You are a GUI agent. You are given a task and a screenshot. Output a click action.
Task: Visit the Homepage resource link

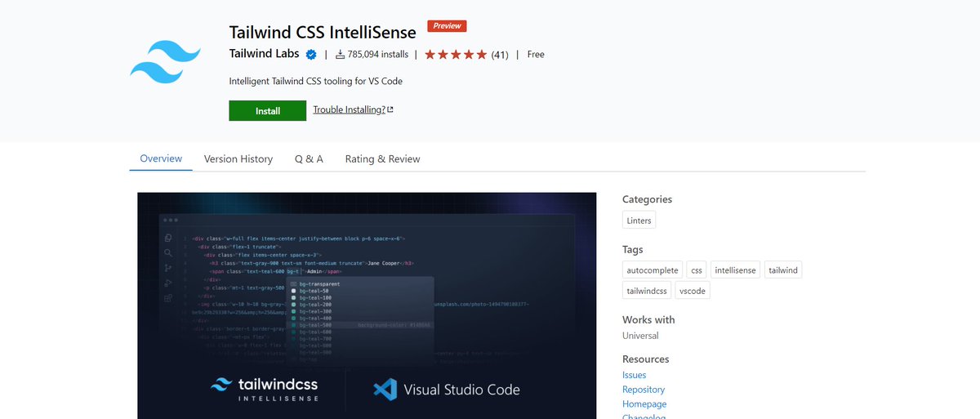(644, 404)
